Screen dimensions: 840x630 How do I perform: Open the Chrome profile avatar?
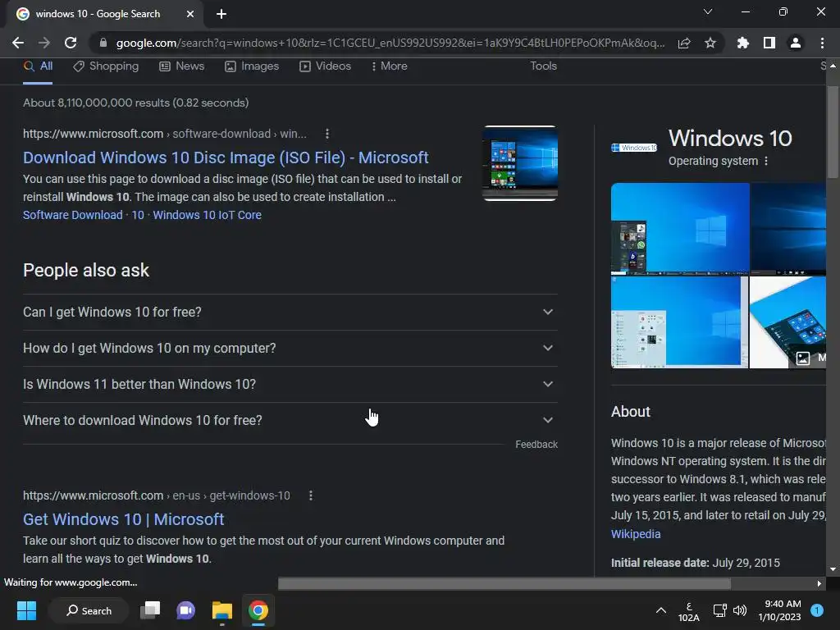796,43
